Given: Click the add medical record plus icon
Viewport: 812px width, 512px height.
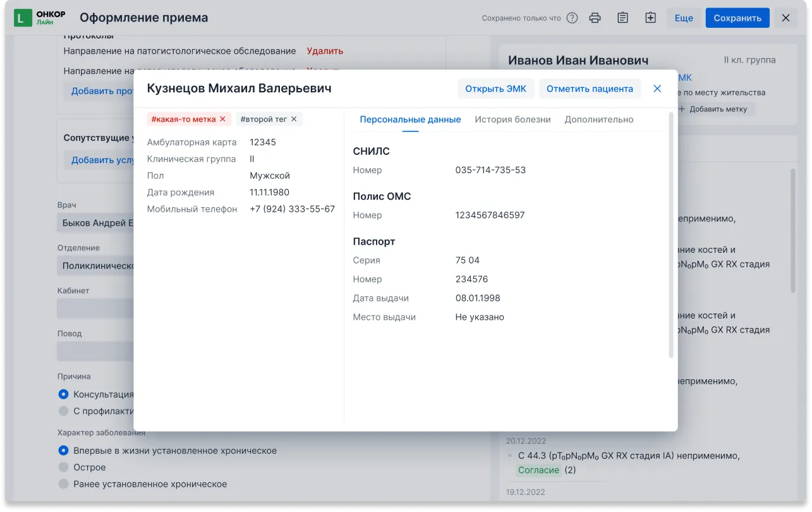Looking at the screenshot, I should [x=650, y=18].
